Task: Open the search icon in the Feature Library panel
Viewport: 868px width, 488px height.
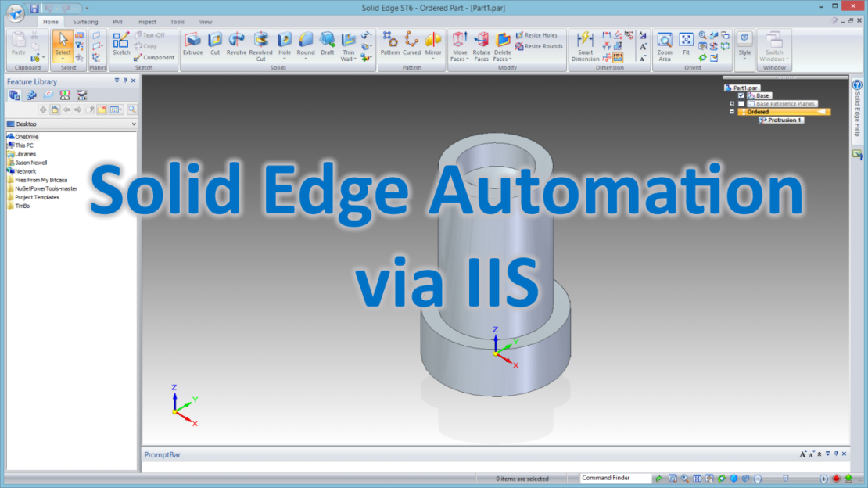Action: (x=131, y=109)
